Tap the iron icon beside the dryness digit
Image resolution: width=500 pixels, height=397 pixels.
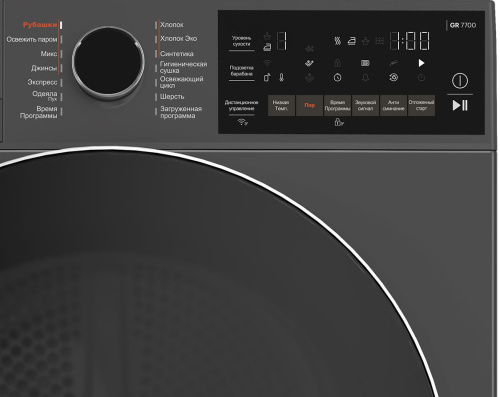267,47
